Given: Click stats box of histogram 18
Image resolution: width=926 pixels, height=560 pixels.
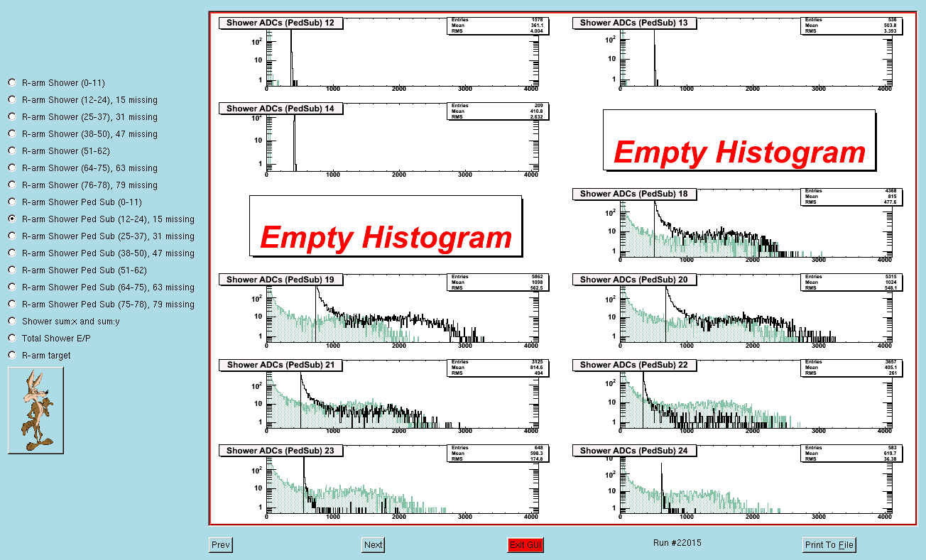Looking at the screenshot, I should tap(851, 197).
